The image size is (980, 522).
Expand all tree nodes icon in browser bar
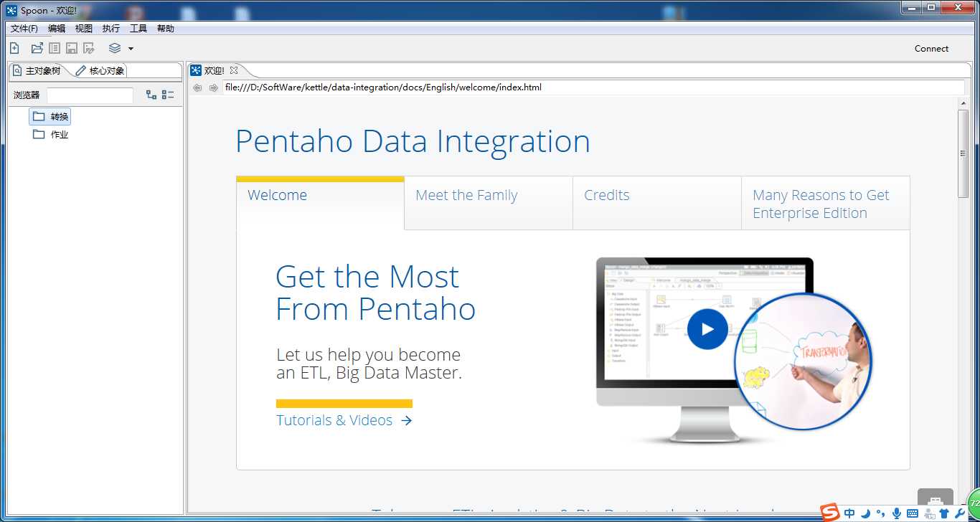[x=151, y=95]
